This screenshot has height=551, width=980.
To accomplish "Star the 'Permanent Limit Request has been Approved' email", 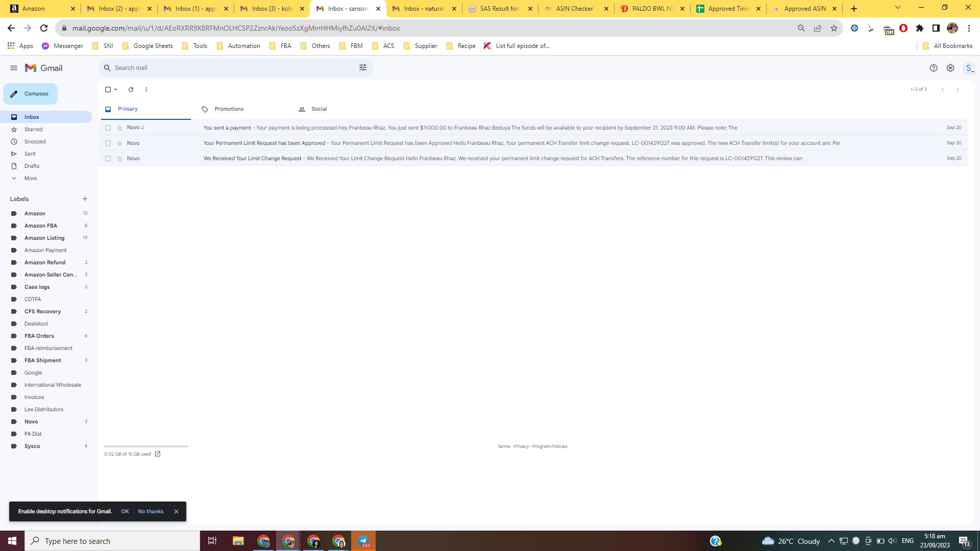I will [120, 143].
